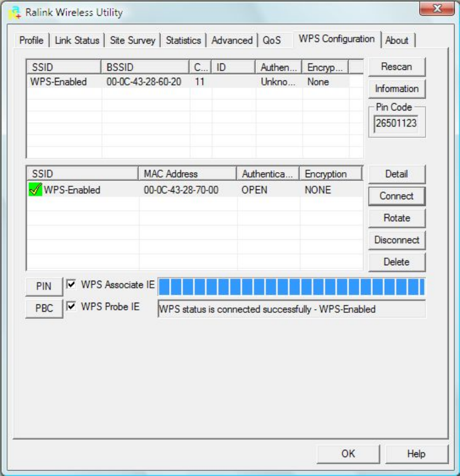Open the QoS tab
The image size is (460, 476).
click(x=272, y=40)
